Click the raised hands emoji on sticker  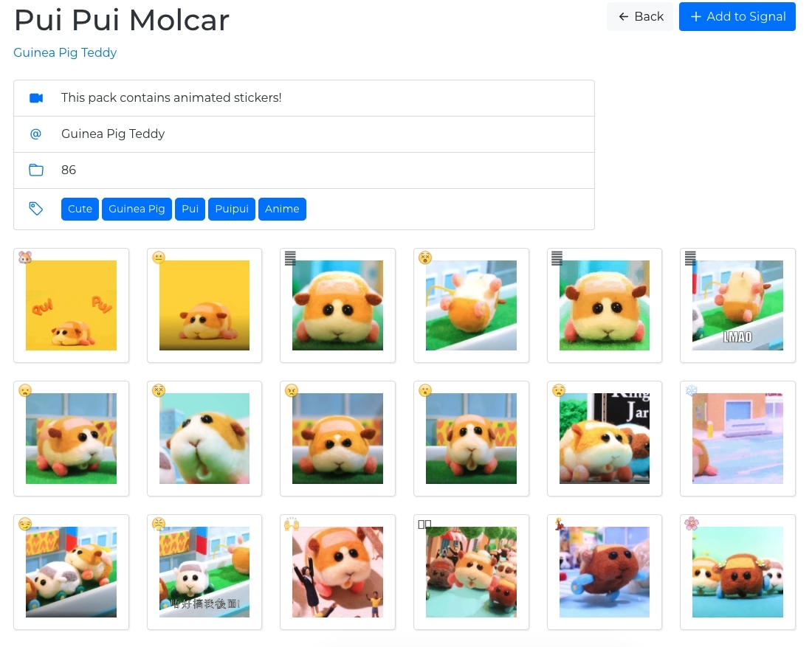click(x=292, y=524)
